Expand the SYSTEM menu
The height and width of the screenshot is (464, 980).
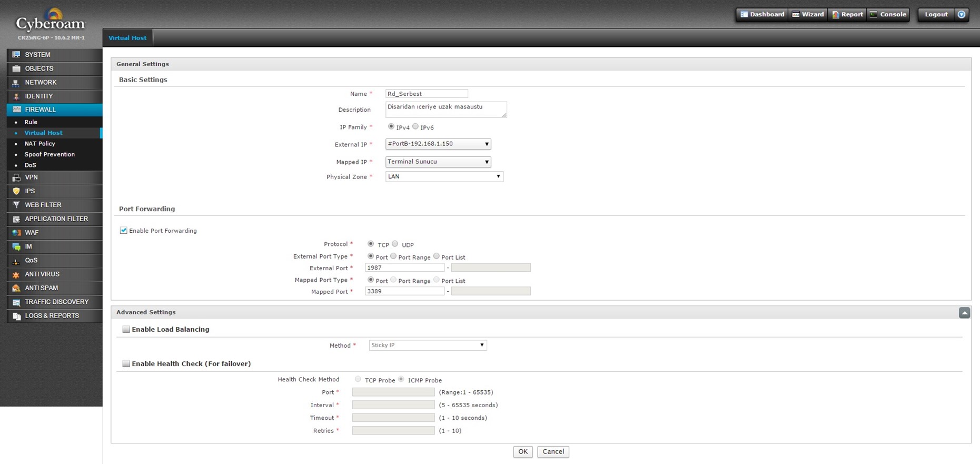point(55,55)
